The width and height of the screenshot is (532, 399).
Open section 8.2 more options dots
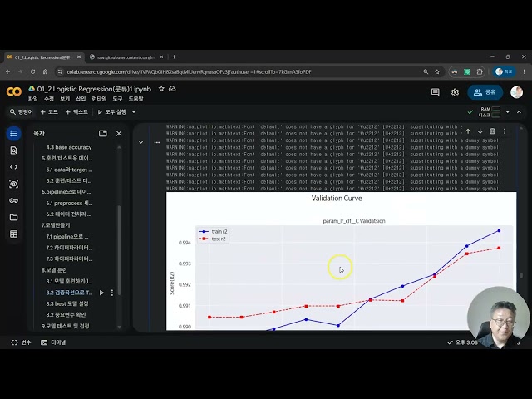pyautogui.click(x=112, y=293)
